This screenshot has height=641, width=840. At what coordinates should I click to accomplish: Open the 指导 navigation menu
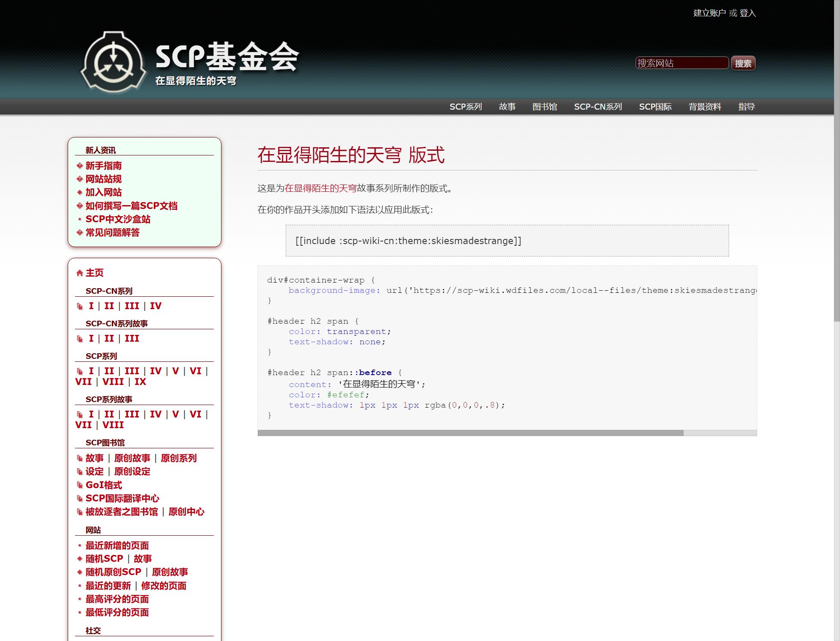coord(746,107)
